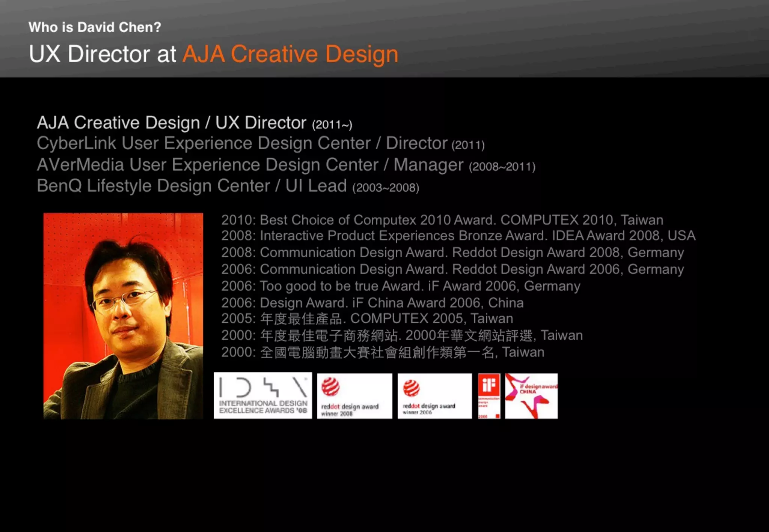Screen dimensions: 769x532
Task: Click the reddot design award winner 2008 badge
Action: click(x=354, y=396)
